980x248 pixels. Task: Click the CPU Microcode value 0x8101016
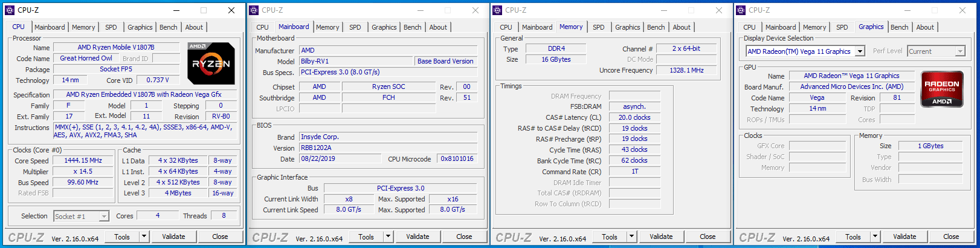click(x=457, y=158)
